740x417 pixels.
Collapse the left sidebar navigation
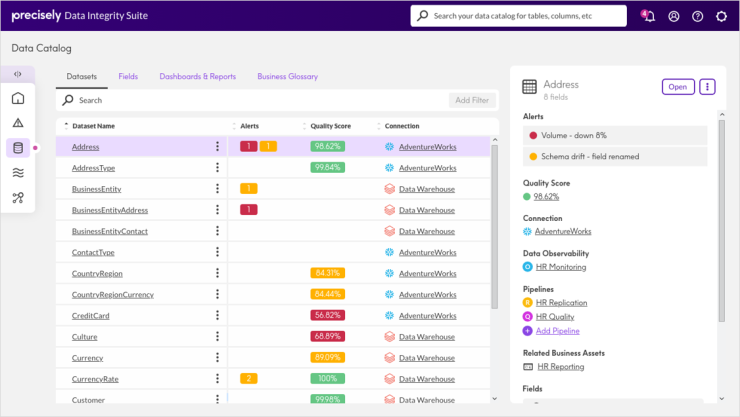pos(18,74)
